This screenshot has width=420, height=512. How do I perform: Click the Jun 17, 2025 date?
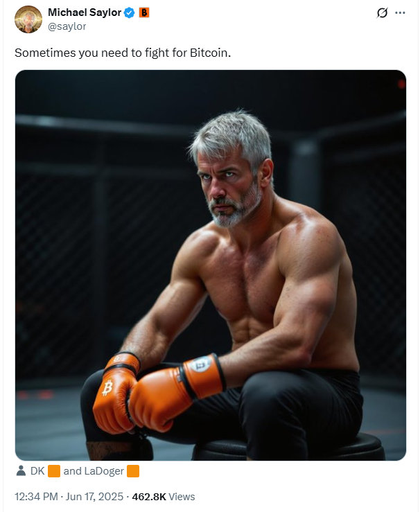pos(94,497)
